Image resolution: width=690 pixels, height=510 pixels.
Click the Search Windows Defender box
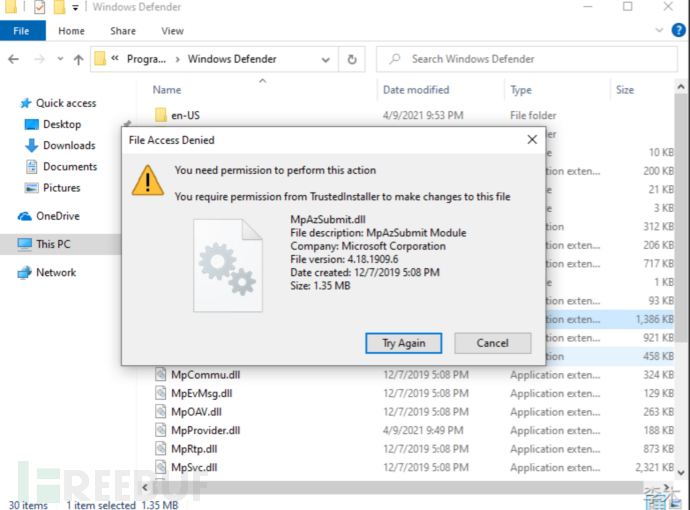pos(527,59)
